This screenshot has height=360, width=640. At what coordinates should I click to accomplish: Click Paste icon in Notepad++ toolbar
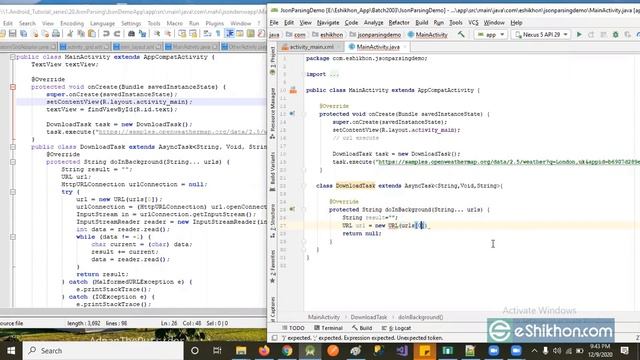pyautogui.click(x=92, y=33)
